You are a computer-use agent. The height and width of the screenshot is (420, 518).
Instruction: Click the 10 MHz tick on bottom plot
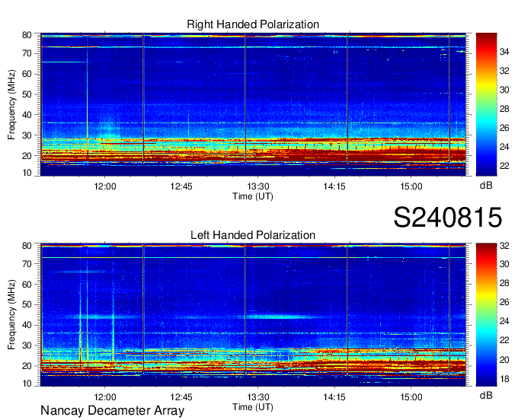[x=27, y=383]
